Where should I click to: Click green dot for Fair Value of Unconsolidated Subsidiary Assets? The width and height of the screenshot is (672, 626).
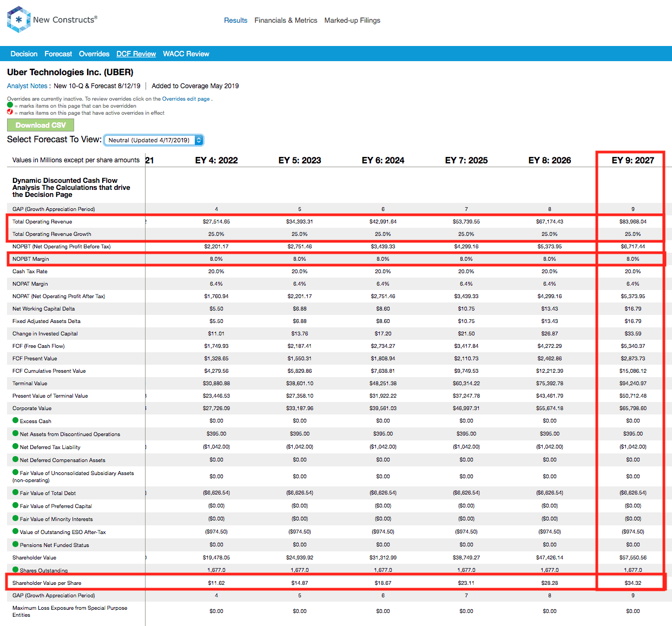pyautogui.click(x=16, y=472)
